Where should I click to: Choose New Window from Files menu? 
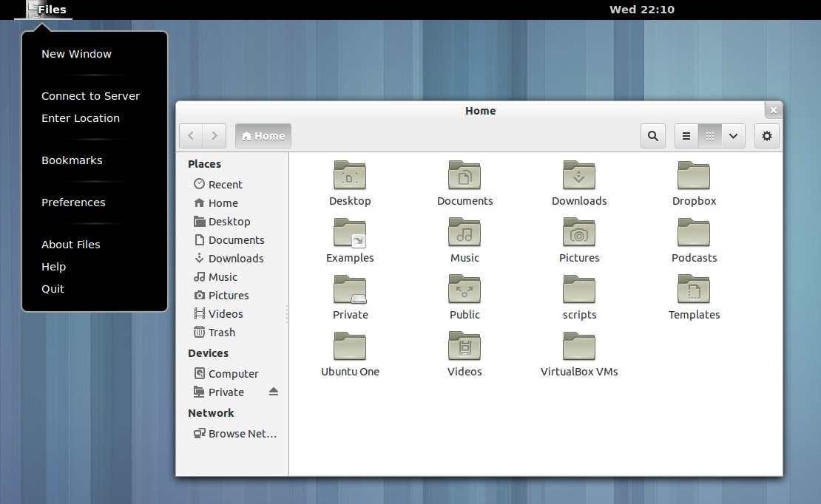coord(95,54)
